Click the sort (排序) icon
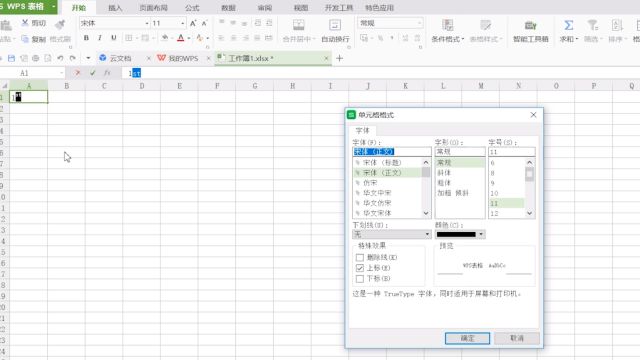Image resolution: width=640 pixels, height=360 pixels. [617, 25]
